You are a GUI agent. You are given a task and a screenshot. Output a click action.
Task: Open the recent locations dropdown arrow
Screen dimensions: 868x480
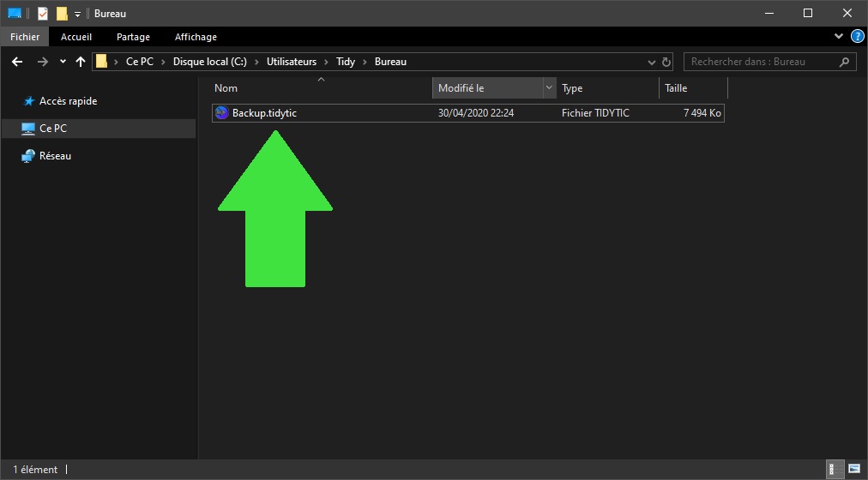pyautogui.click(x=63, y=62)
